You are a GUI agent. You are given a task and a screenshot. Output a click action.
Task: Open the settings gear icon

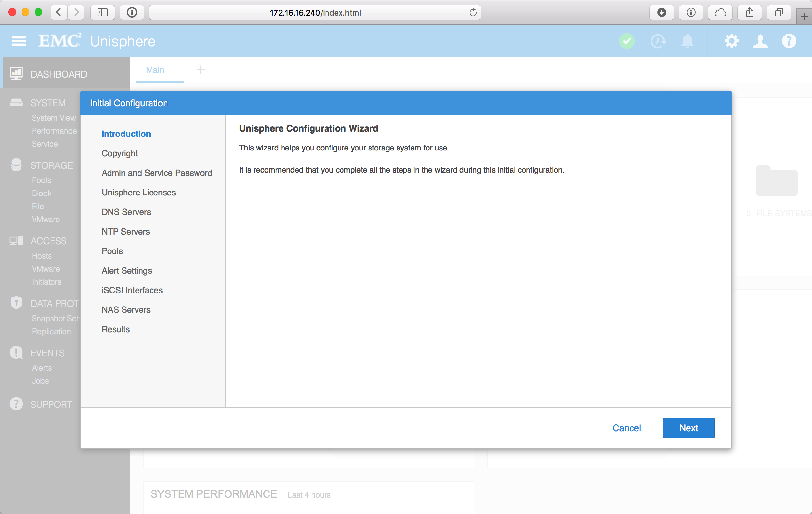point(731,41)
